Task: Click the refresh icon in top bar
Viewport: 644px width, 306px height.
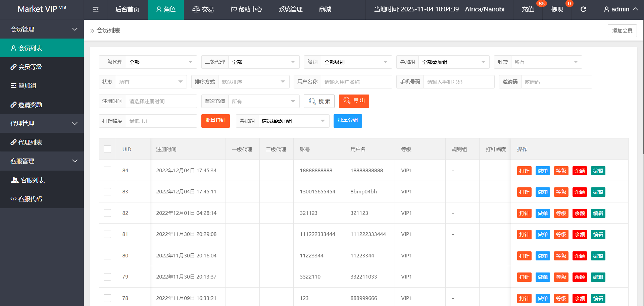Action: 583,9
